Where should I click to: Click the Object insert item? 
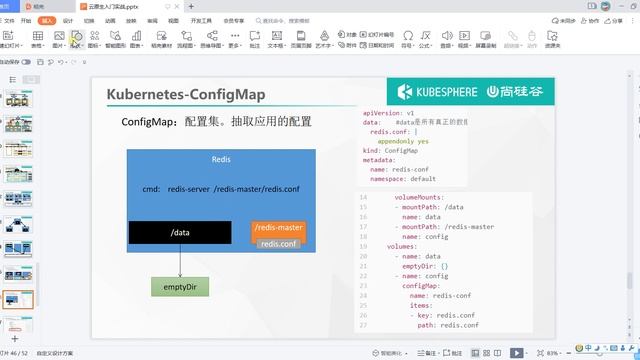click(x=347, y=35)
